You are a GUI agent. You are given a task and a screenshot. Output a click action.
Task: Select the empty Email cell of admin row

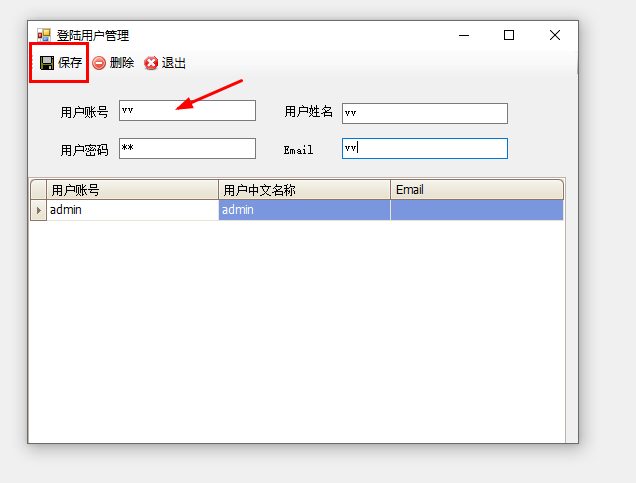477,210
